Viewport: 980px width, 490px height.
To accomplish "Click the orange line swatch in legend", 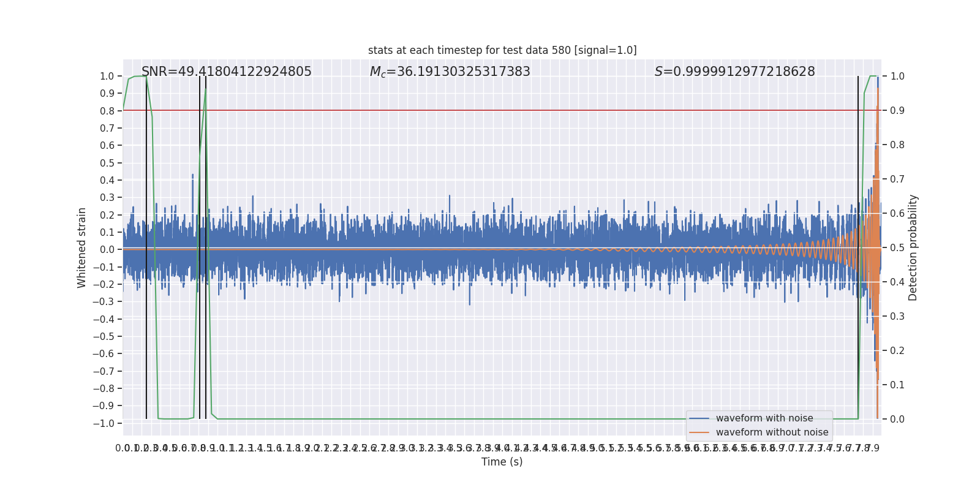I will click(699, 432).
